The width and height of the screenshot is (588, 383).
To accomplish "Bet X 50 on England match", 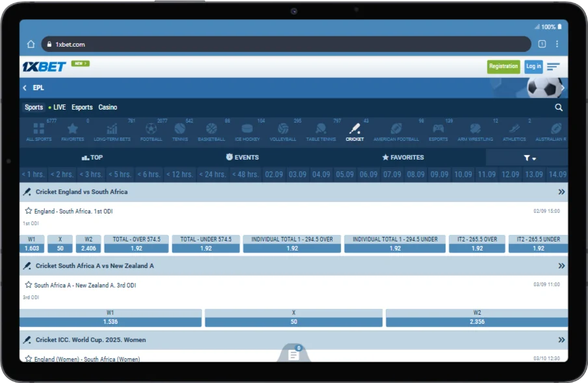I will [60, 244].
